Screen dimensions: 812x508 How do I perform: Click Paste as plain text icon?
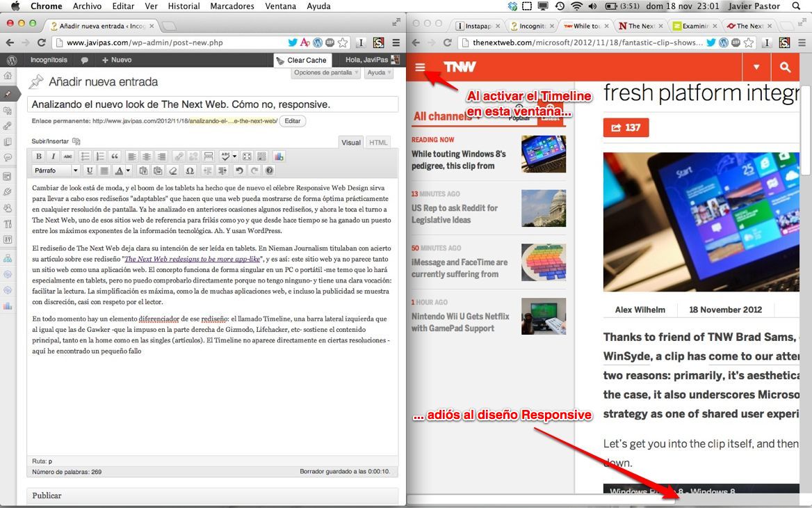tap(143, 170)
